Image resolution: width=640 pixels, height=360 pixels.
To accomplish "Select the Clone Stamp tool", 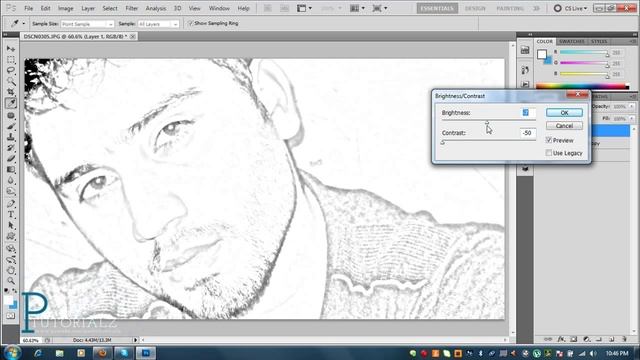I will (11, 137).
